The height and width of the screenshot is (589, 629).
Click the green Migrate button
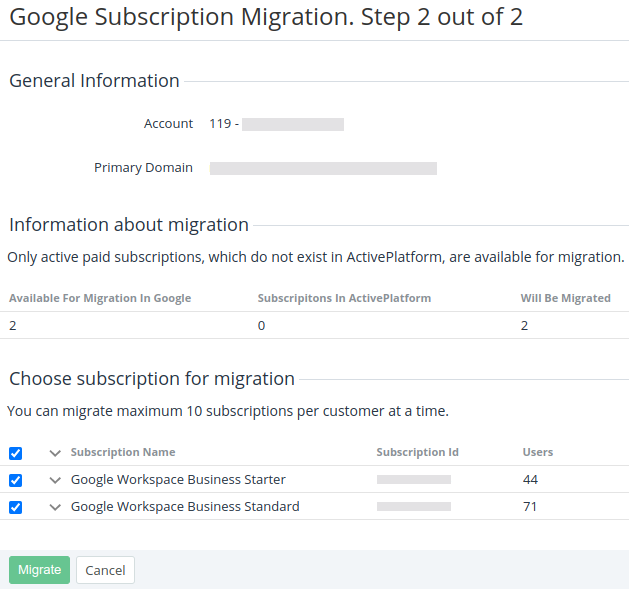(39, 570)
